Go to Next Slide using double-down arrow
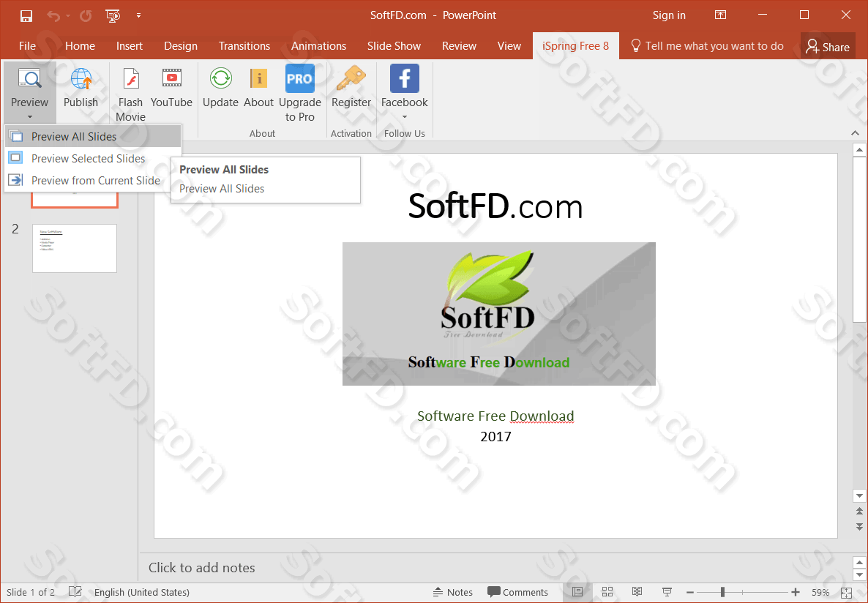 [859, 525]
